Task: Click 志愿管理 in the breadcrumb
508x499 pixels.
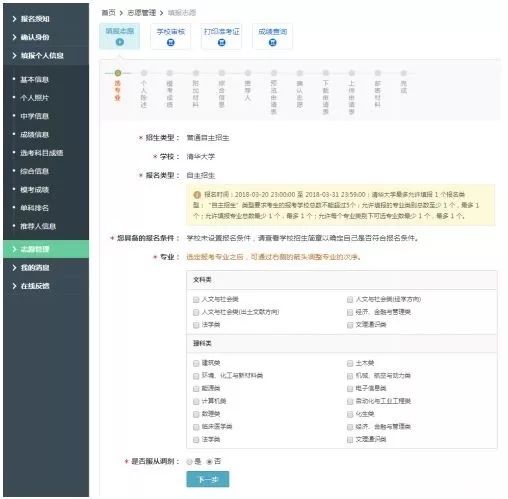Action: pyautogui.click(x=142, y=13)
